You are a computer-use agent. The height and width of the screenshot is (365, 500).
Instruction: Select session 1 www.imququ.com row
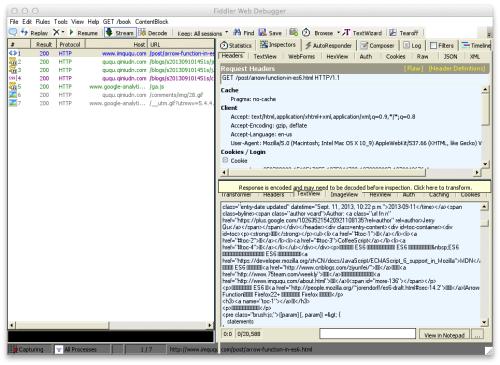point(111,53)
